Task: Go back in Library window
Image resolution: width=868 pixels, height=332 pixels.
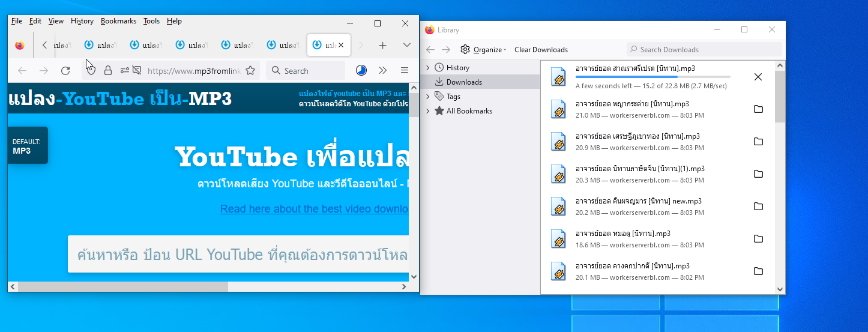Action: pyautogui.click(x=430, y=50)
